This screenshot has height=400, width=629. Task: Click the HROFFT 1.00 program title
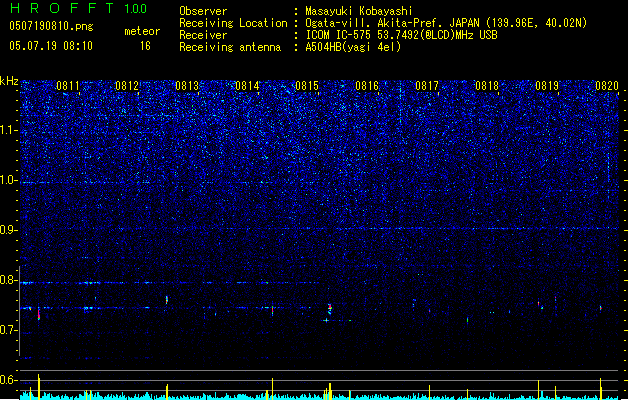tap(79, 8)
